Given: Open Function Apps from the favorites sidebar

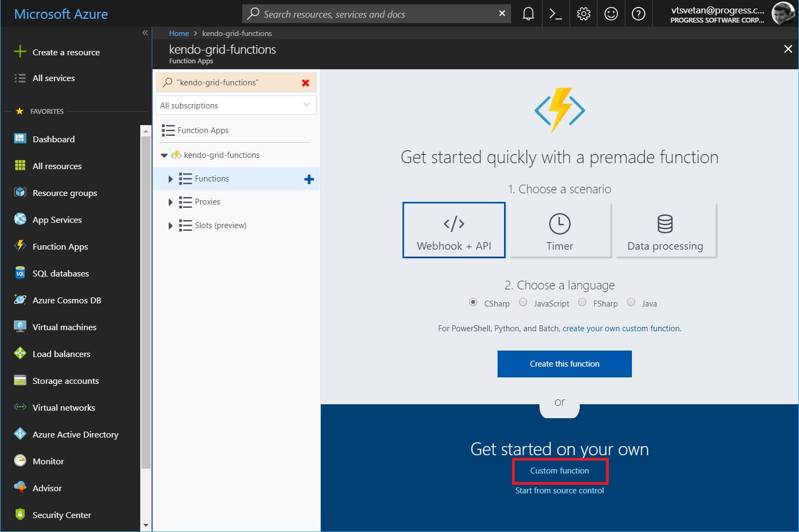Looking at the screenshot, I should (x=60, y=246).
